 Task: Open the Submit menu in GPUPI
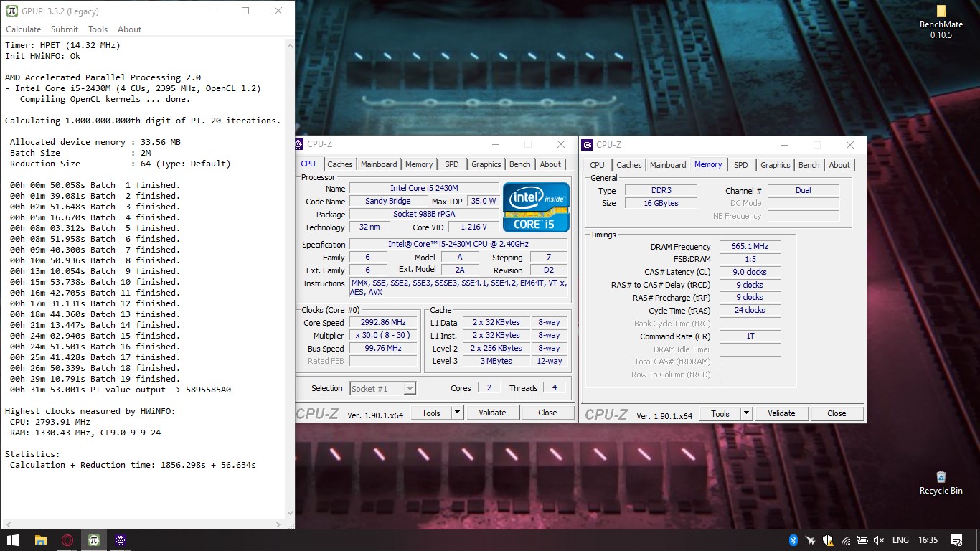(65, 29)
